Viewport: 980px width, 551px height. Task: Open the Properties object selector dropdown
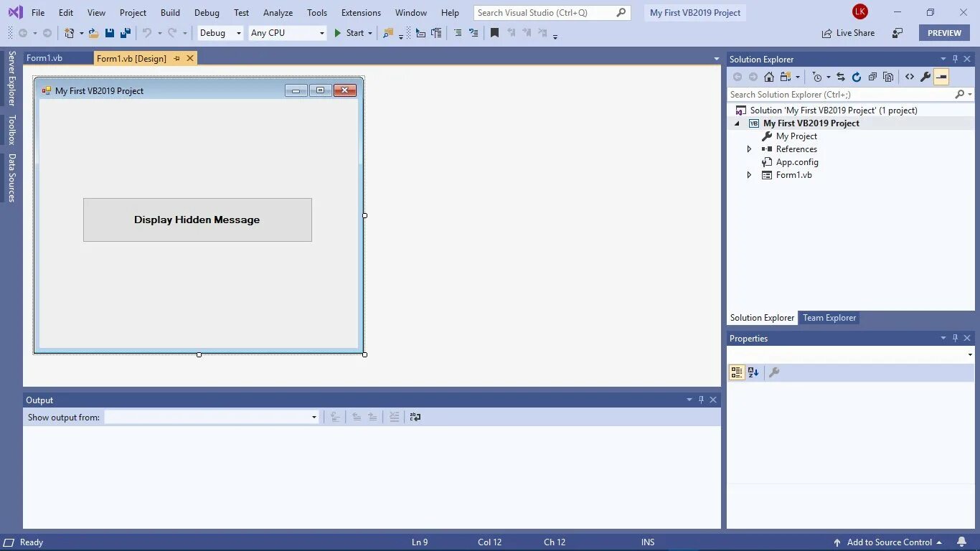coord(970,355)
